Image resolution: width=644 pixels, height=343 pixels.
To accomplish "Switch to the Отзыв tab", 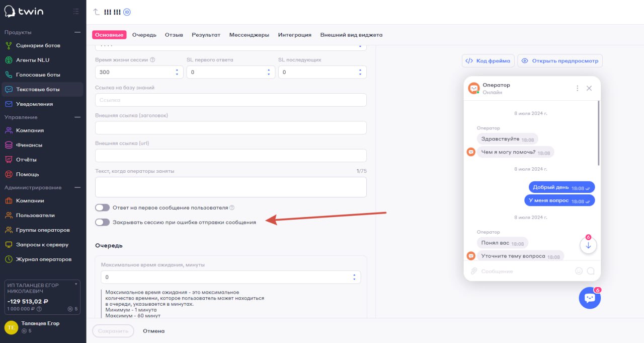I will pyautogui.click(x=174, y=35).
